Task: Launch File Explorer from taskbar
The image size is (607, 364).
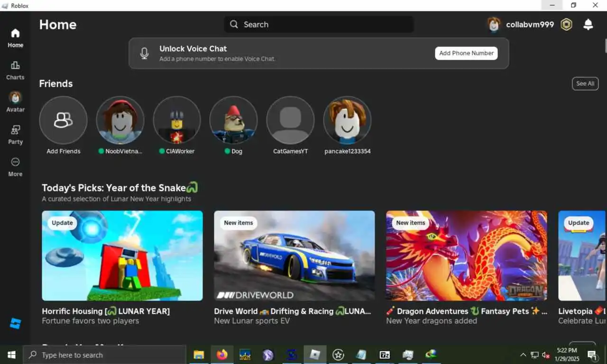Action: tap(199, 355)
